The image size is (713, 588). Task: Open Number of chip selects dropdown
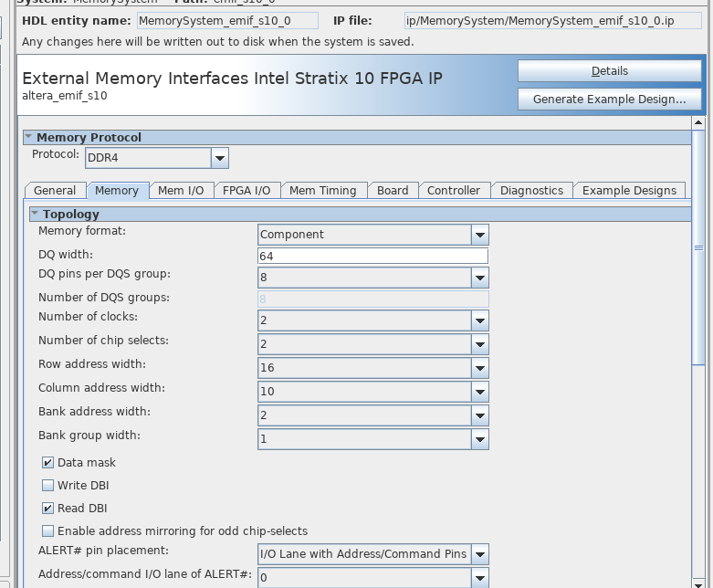[373, 344]
